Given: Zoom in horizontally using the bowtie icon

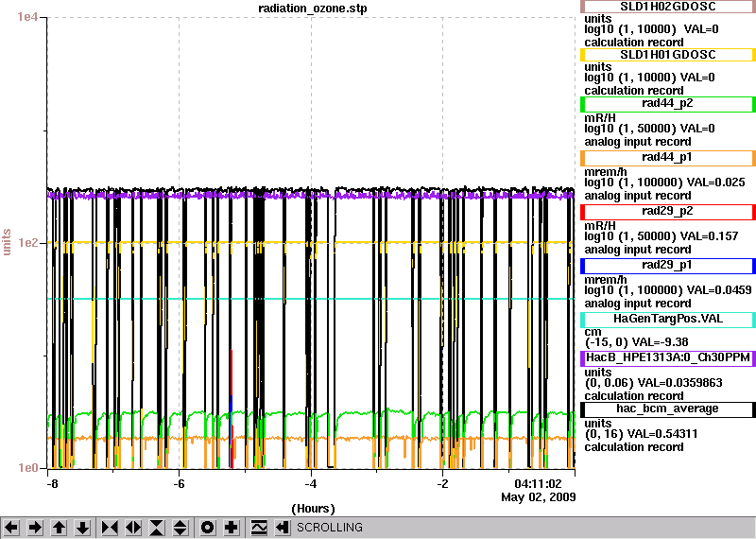Looking at the screenshot, I should coord(110,528).
